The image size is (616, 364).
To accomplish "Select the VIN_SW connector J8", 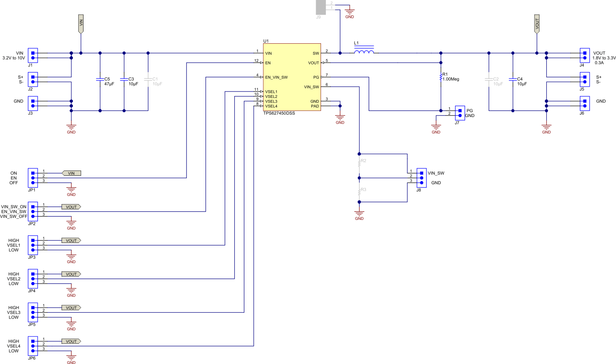I will (421, 177).
